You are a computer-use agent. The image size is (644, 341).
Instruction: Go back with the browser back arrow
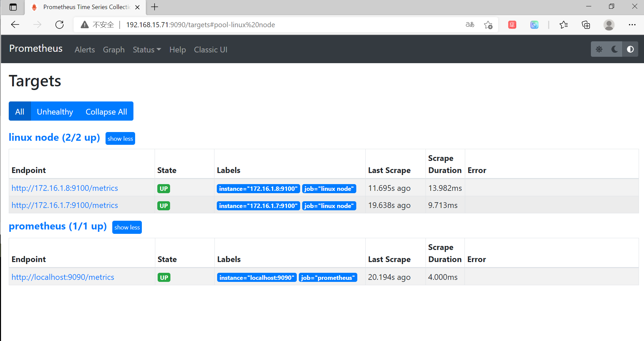(x=15, y=25)
